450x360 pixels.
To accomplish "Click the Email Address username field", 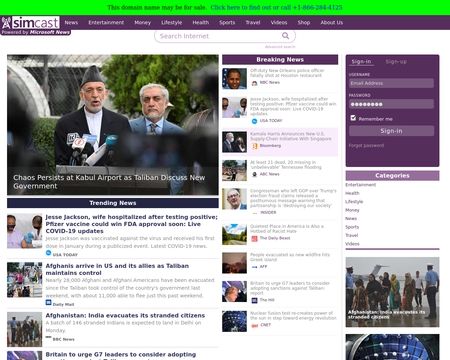I will pos(391,83).
